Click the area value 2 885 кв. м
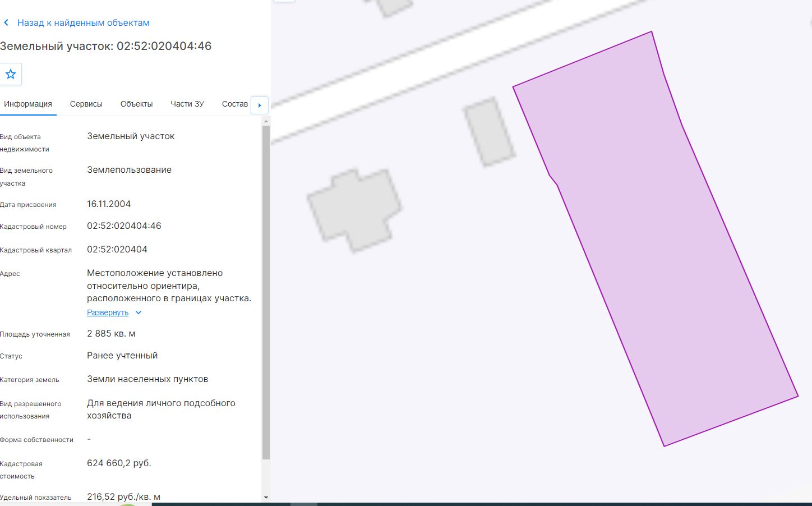This screenshot has width=812, height=506. pyautogui.click(x=111, y=334)
